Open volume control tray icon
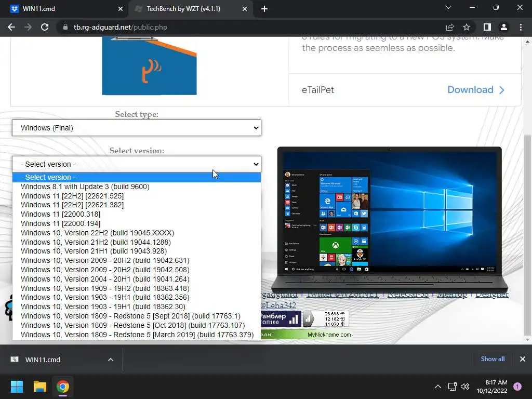Screen dimensions: 532x399 click(465, 387)
